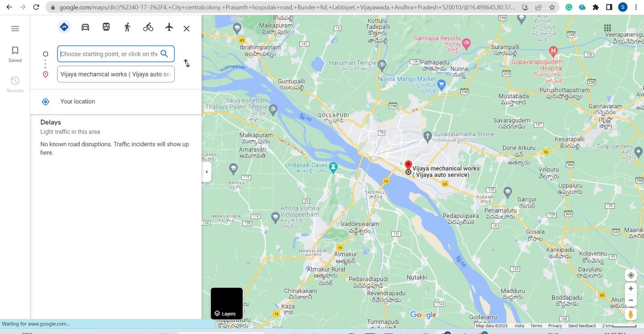This screenshot has height=334, width=644.
Task: Show your location on map
Action: point(631,275)
